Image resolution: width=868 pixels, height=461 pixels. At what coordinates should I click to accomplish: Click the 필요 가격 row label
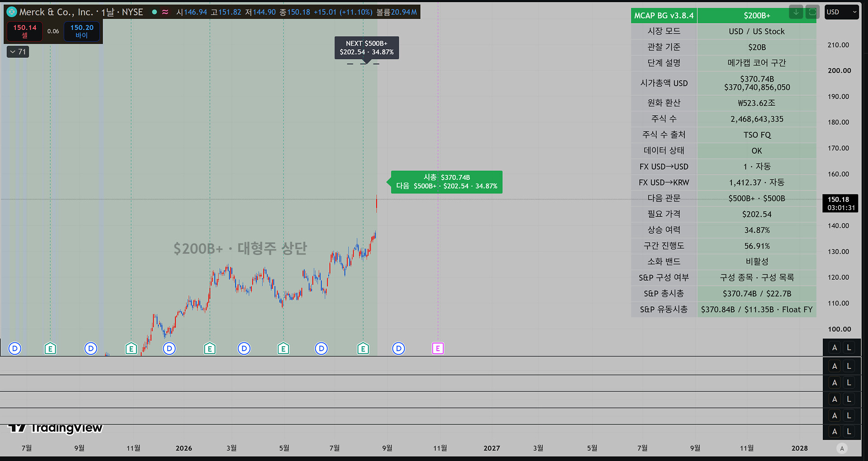click(664, 214)
